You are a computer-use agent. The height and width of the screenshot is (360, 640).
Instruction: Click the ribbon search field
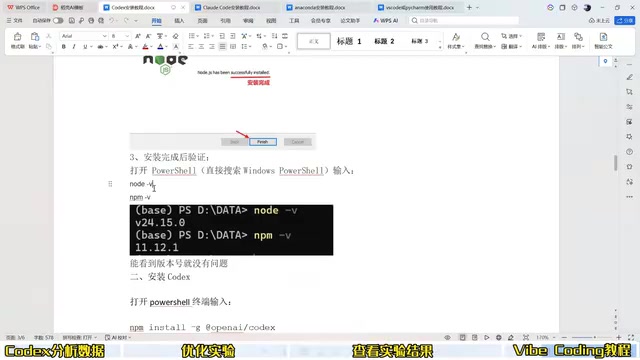(x=464, y=20)
